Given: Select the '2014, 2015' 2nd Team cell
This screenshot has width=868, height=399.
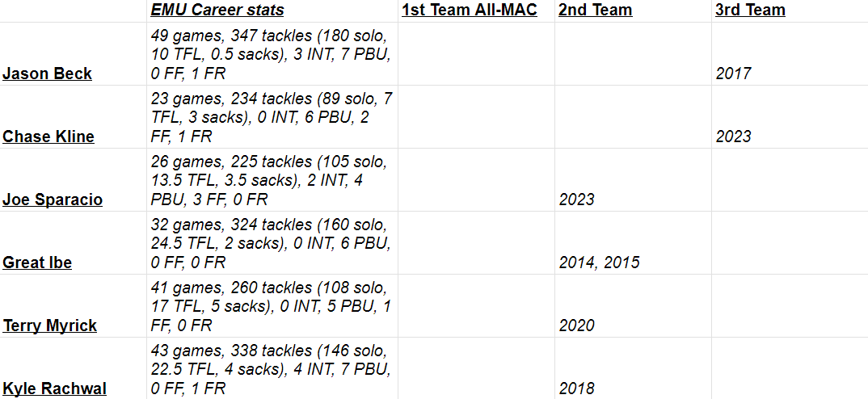Looking at the screenshot, I should (599, 262).
